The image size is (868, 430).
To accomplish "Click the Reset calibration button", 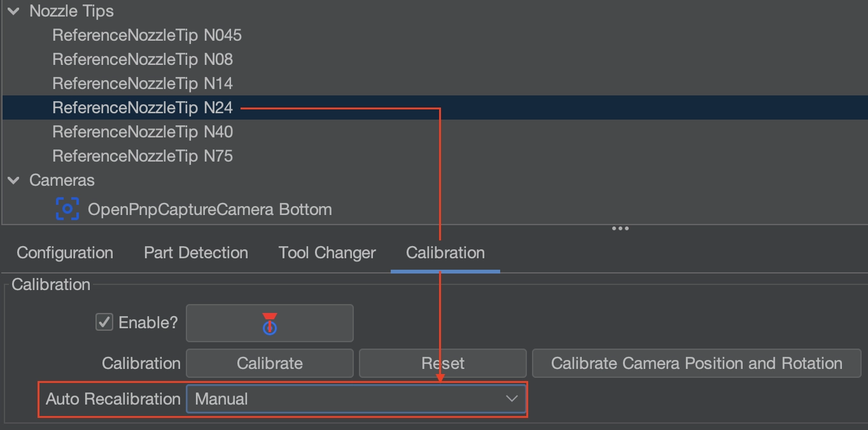I will tap(442, 363).
